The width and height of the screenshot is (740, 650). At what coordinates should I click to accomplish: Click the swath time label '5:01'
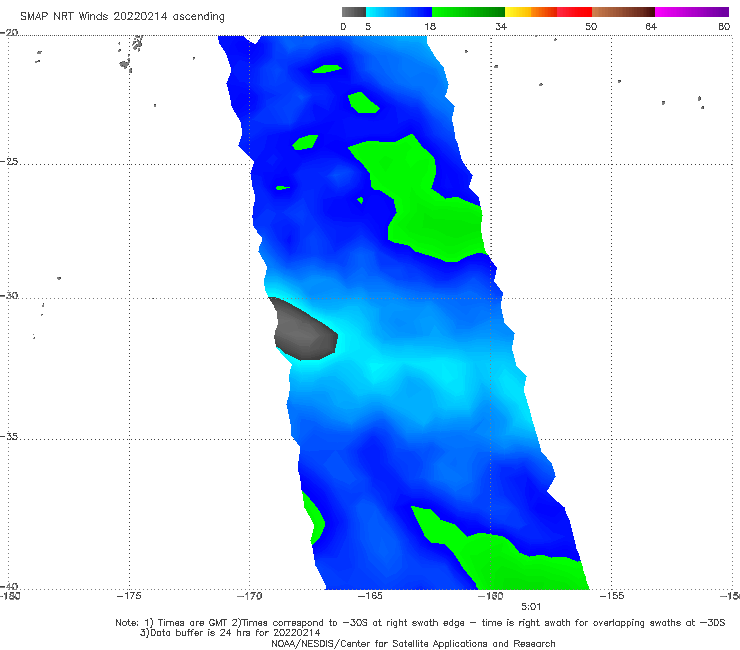tap(531, 607)
